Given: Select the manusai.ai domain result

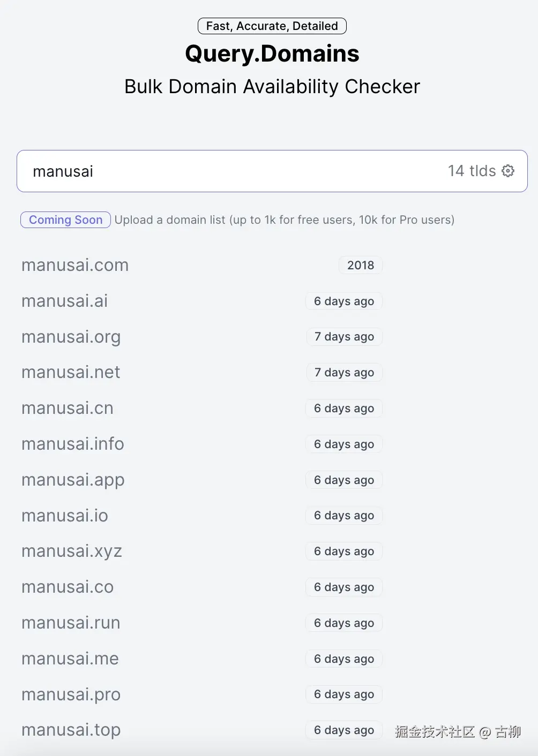Looking at the screenshot, I should (x=64, y=301).
